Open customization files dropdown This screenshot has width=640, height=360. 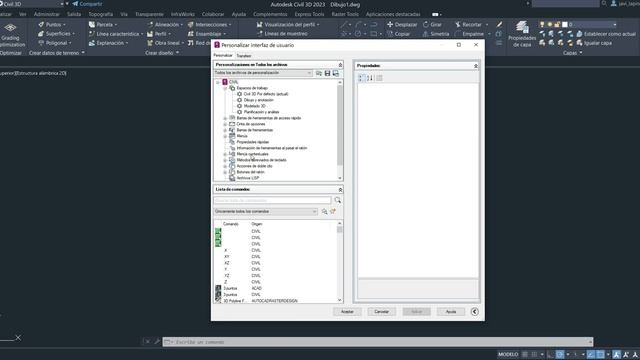click(263, 73)
